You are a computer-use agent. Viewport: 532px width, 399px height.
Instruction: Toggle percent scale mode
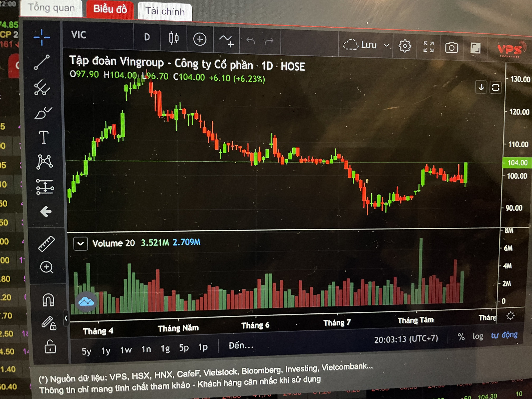click(x=461, y=337)
